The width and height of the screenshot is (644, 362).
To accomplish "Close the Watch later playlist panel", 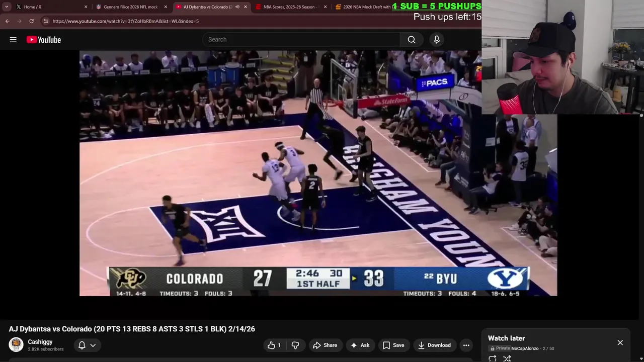I will click(x=620, y=342).
